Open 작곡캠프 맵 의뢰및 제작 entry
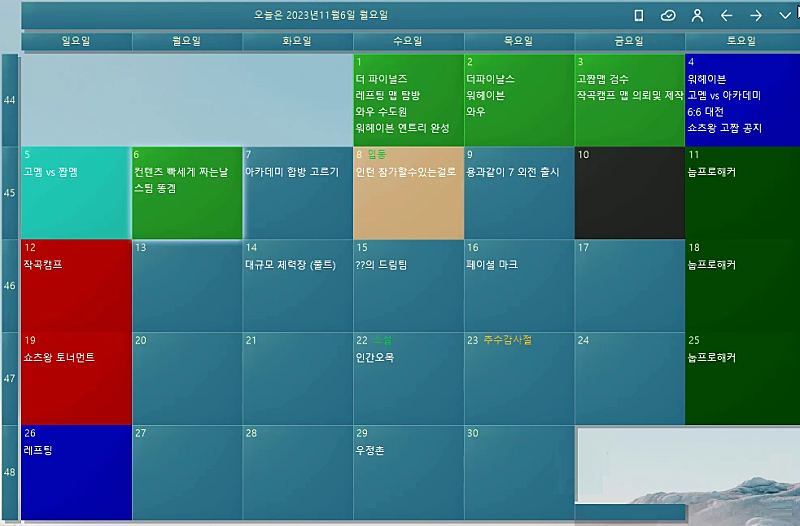The width and height of the screenshot is (800, 526). (x=630, y=95)
